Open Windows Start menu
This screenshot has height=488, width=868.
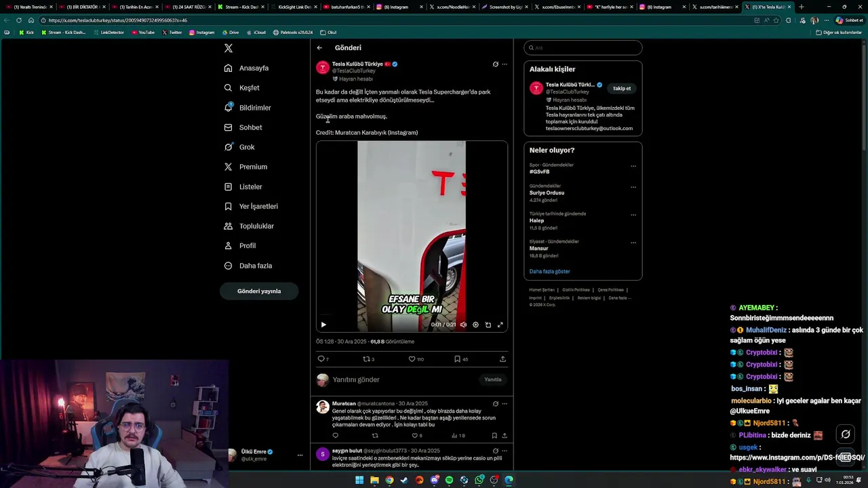[x=359, y=481]
